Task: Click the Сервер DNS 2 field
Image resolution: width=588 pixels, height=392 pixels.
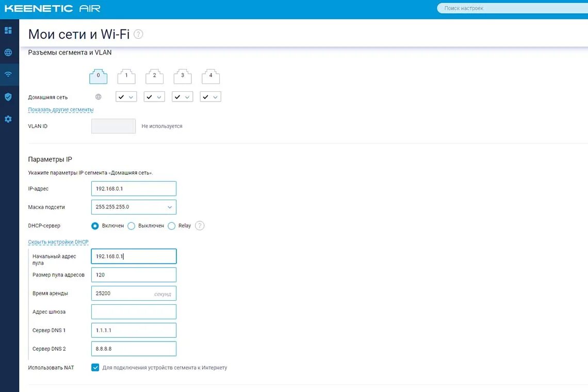Action: (134, 349)
